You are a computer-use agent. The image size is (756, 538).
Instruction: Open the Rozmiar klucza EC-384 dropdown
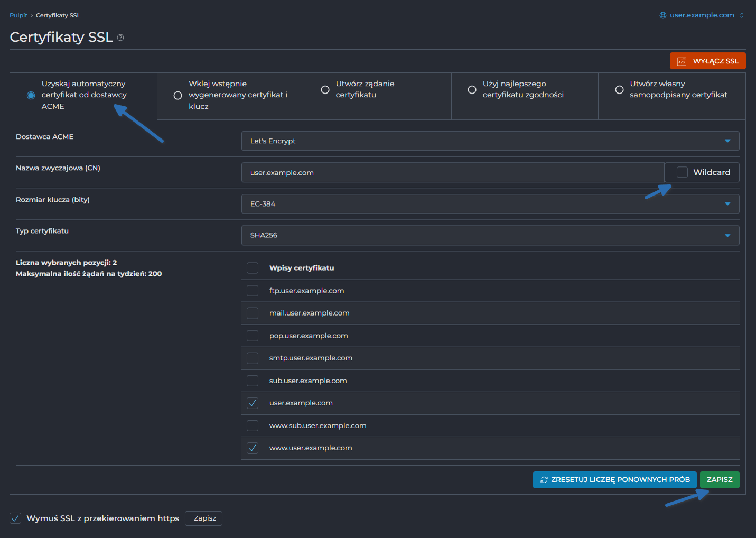727,204
